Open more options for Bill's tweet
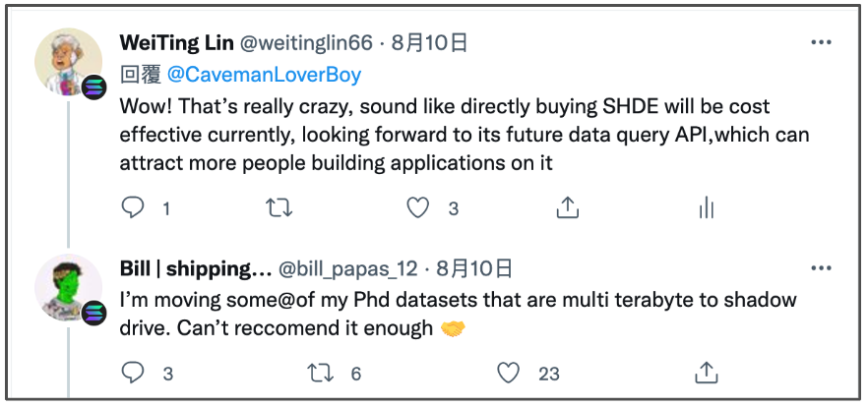The image size is (868, 407). click(x=821, y=268)
